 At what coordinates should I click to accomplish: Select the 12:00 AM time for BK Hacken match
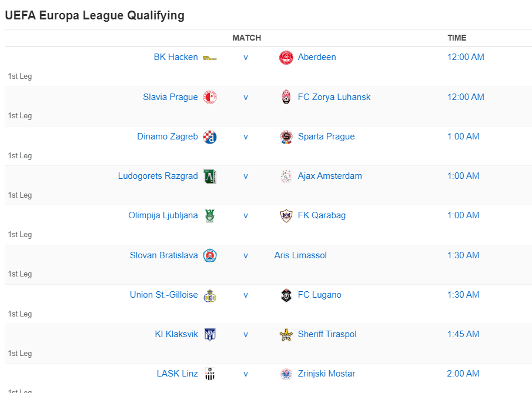coord(466,57)
